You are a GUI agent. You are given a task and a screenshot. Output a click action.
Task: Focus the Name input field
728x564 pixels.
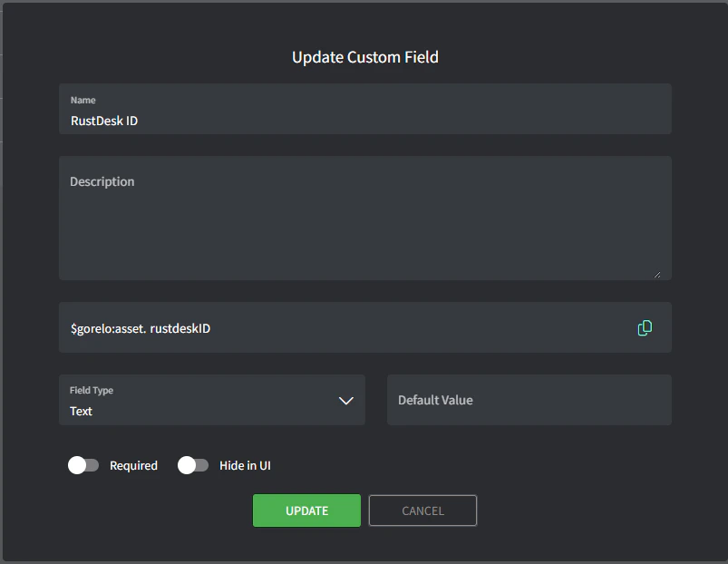364,120
